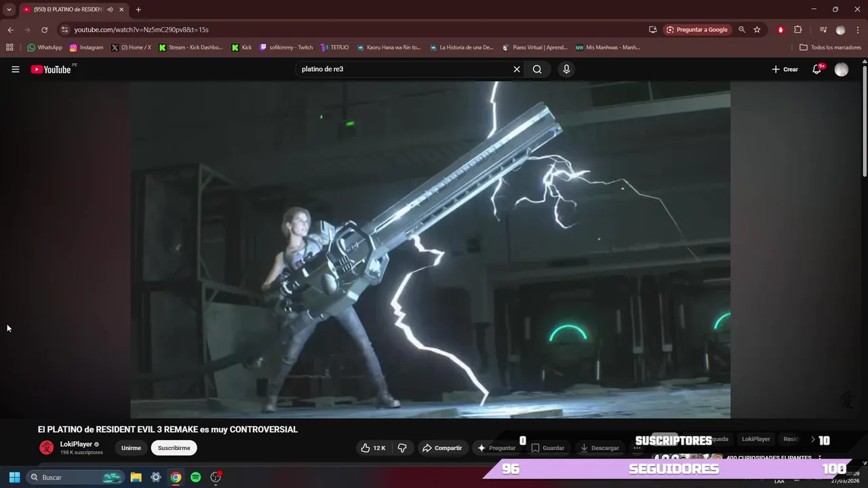Go to the YouTube home logo

click(x=51, y=69)
